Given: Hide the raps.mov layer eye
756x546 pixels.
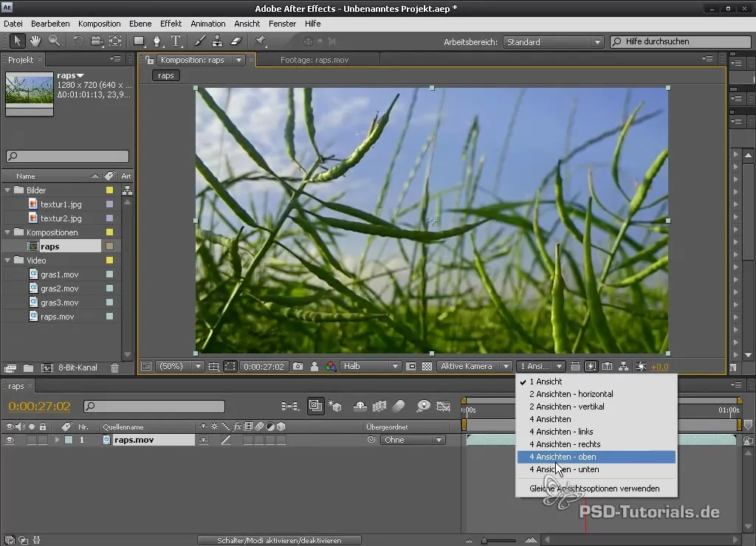Looking at the screenshot, I should (9, 440).
